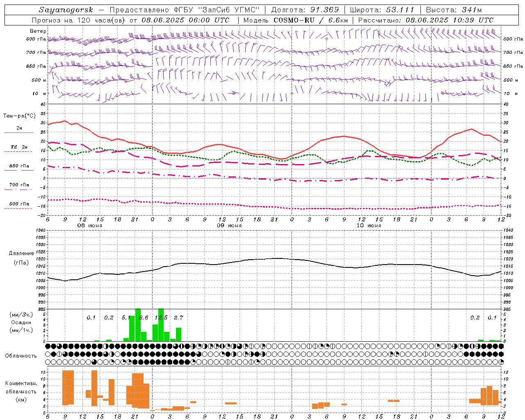Click the 08 июня date label

point(90,226)
